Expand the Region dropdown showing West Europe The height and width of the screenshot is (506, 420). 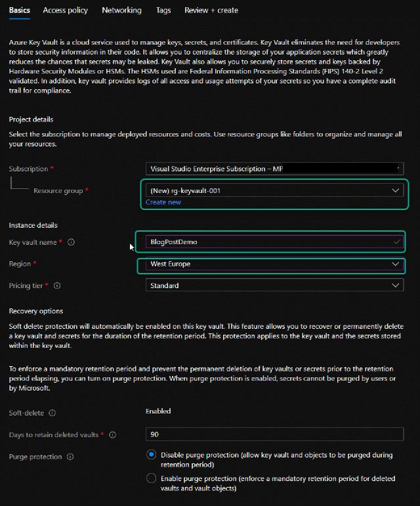pos(273,264)
